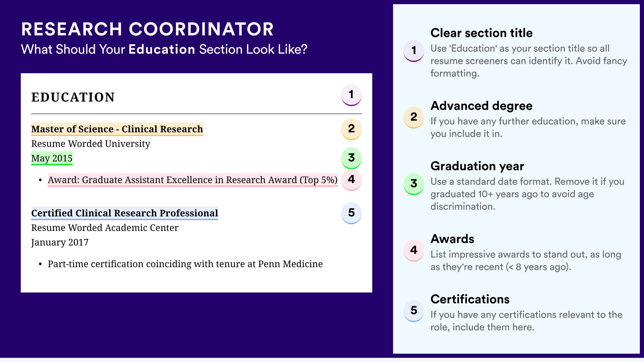Click the highlighted Master of Science - Clinical Research
The height and width of the screenshot is (362, 644).
point(117,129)
